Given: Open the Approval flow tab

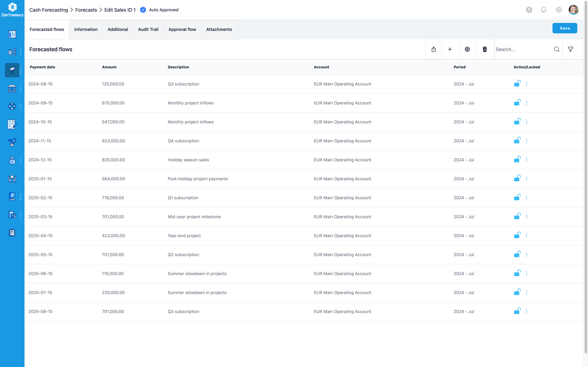Looking at the screenshot, I should pyautogui.click(x=182, y=29).
